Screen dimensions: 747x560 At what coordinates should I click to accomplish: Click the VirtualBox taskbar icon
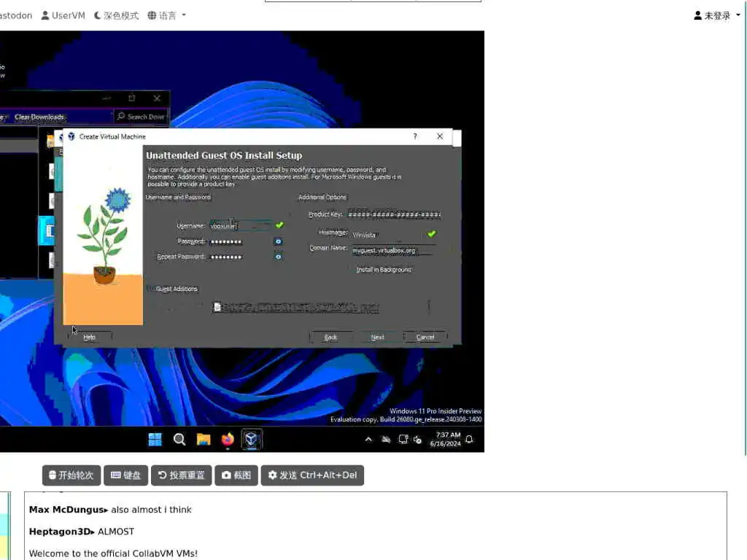click(252, 439)
